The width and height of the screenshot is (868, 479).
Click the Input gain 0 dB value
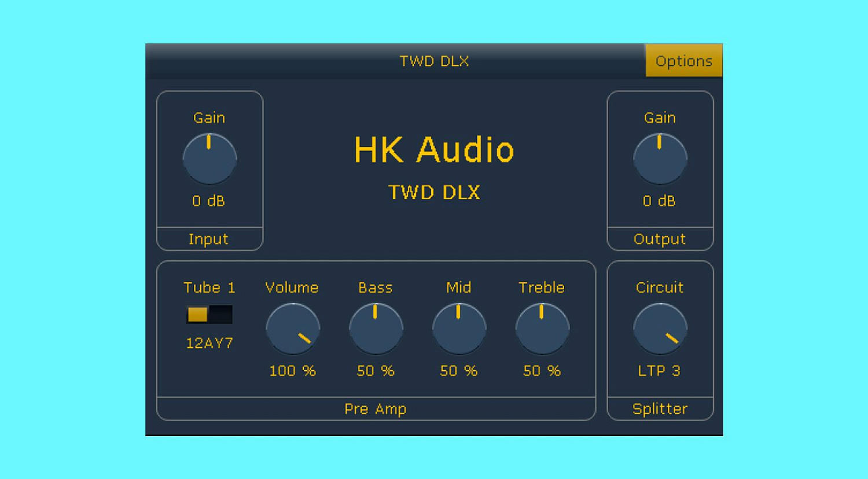pos(208,201)
